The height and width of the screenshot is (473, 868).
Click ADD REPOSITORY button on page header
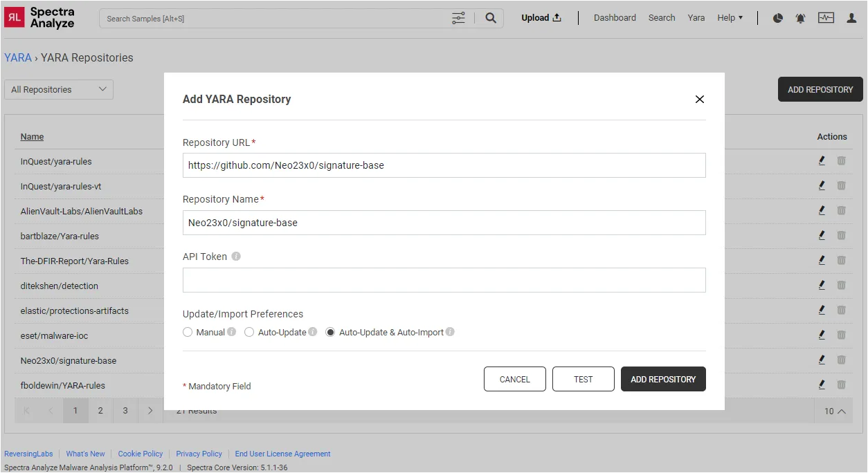pyautogui.click(x=820, y=89)
